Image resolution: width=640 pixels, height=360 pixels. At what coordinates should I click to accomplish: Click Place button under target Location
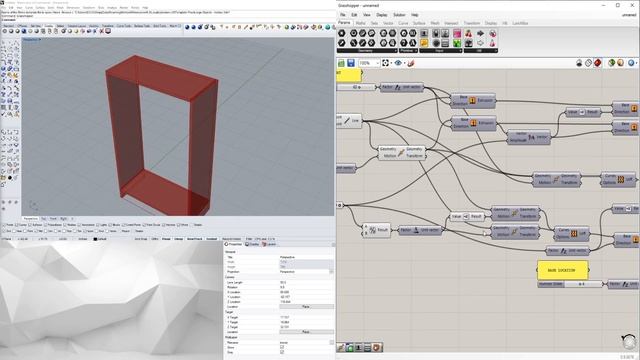306,332
